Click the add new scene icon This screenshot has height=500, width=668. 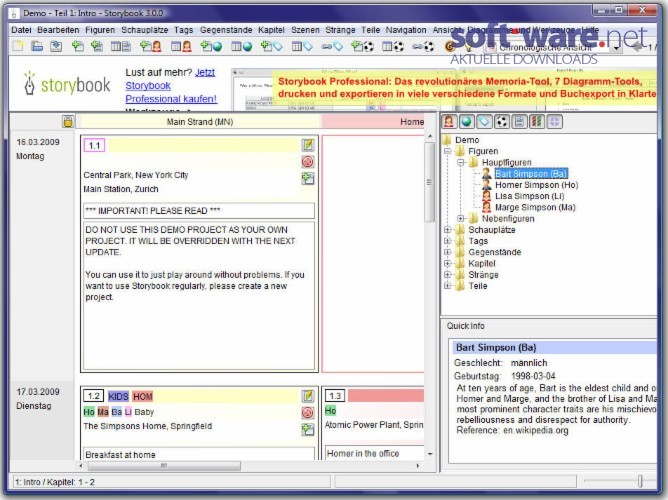tap(78, 46)
